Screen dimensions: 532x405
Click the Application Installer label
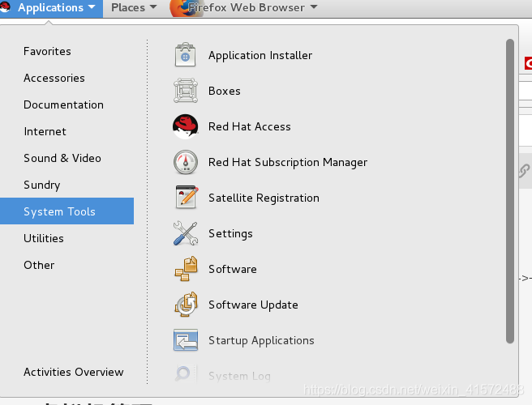[x=260, y=55]
